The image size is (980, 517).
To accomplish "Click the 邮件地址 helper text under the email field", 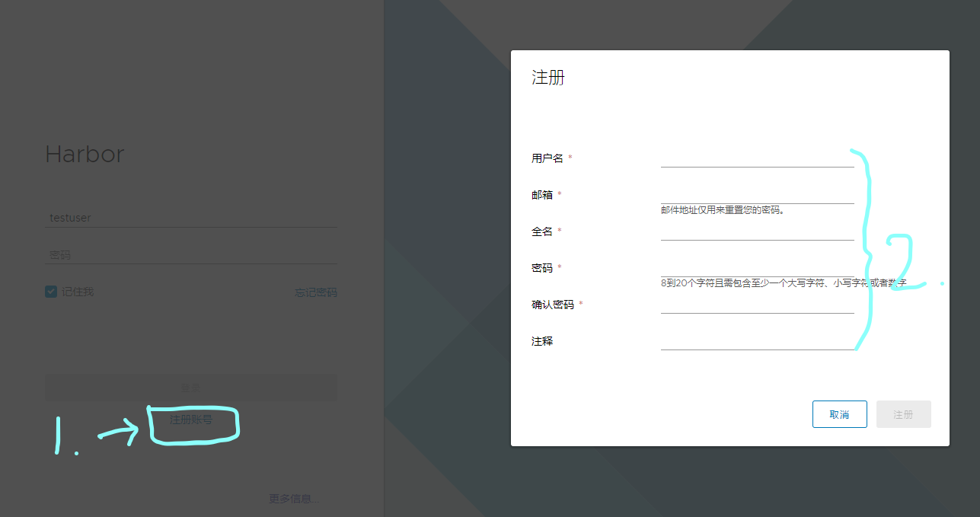I will [x=723, y=210].
